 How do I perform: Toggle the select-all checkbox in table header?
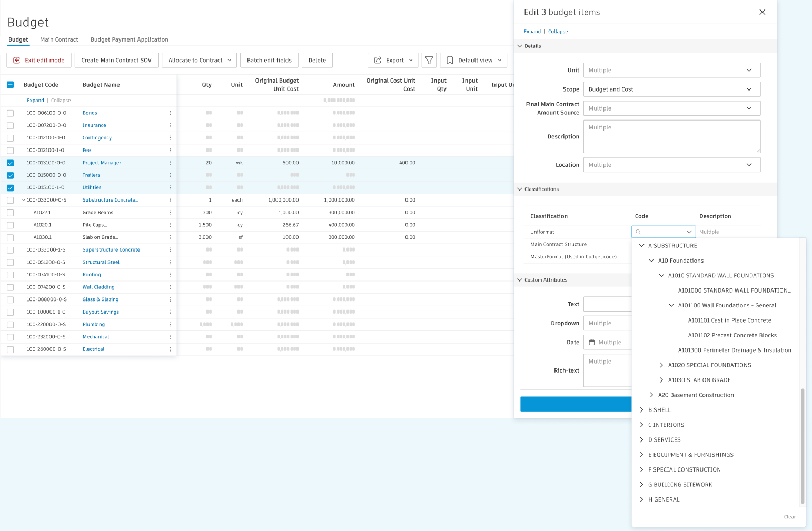pyautogui.click(x=10, y=85)
